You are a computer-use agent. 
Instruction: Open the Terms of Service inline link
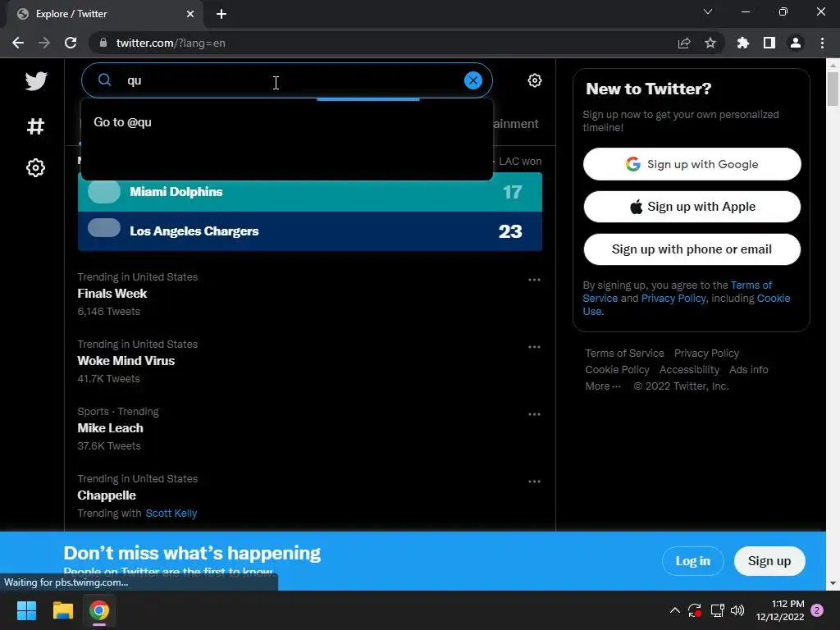(x=677, y=291)
